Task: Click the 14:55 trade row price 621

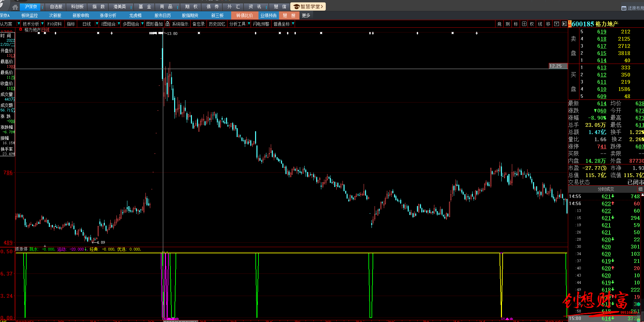Action: click(606, 197)
